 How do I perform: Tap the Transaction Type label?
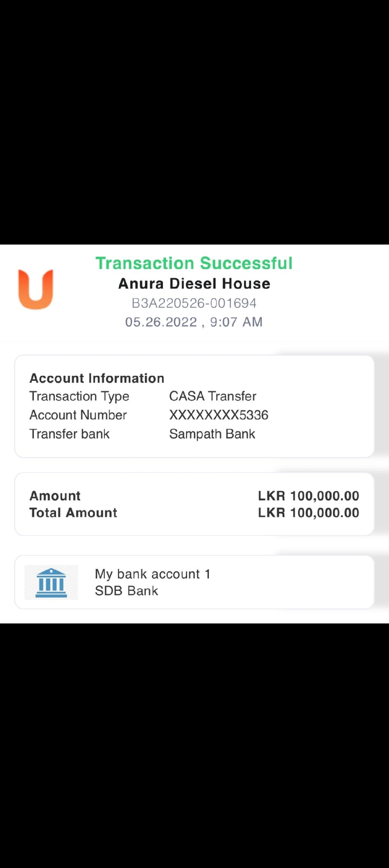[79, 396]
